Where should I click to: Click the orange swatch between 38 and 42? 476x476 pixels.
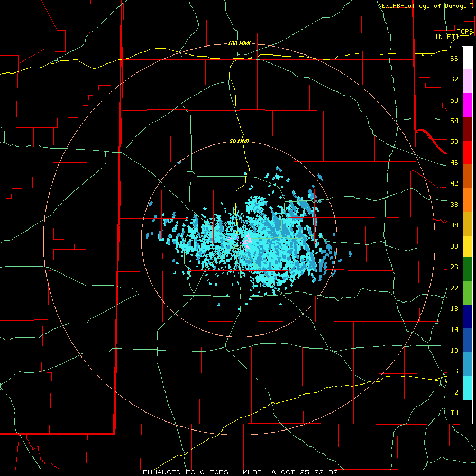[x=467, y=200]
